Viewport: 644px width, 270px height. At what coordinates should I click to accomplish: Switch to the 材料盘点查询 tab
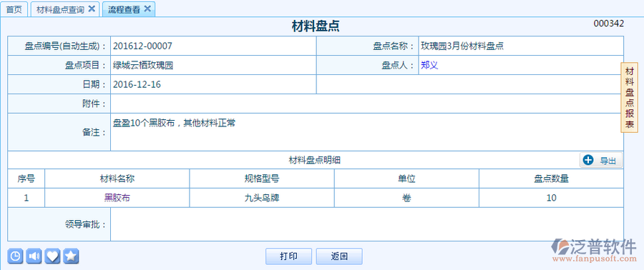click(60, 9)
